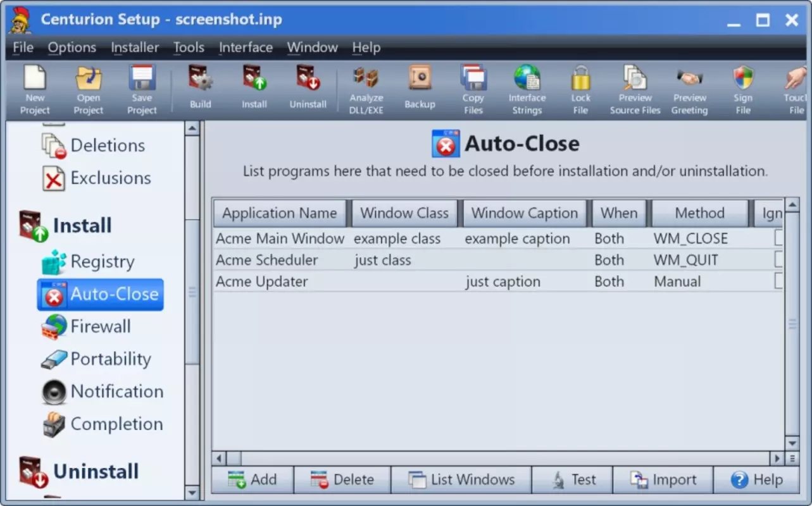Click the WM_QUIT method cell
This screenshot has height=506, width=812.
686,260
